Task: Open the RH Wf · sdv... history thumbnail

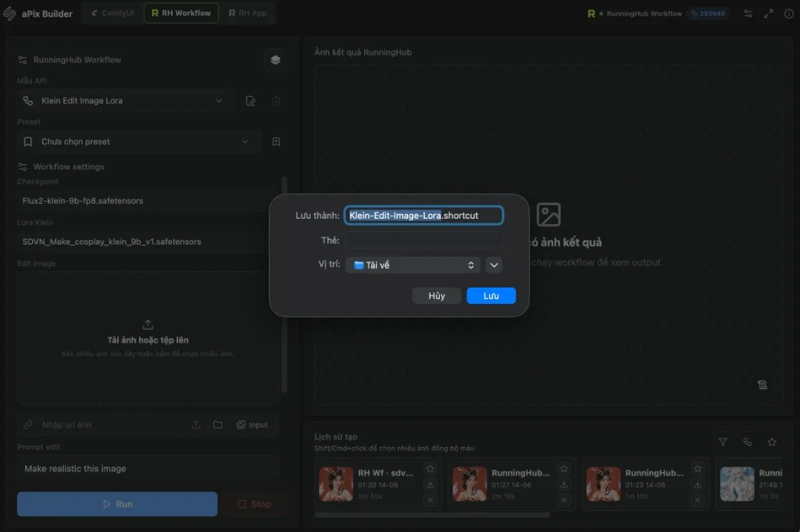Action: tap(336, 484)
